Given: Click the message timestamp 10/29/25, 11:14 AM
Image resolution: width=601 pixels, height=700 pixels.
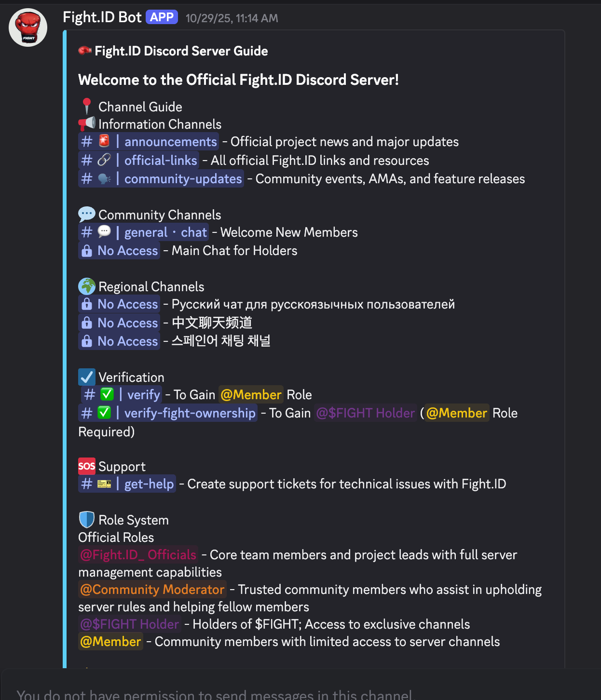Looking at the screenshot, I should click(232, 18).
